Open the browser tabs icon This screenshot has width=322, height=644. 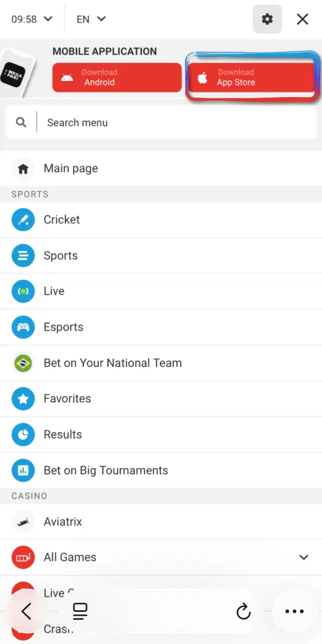[80, 611]
